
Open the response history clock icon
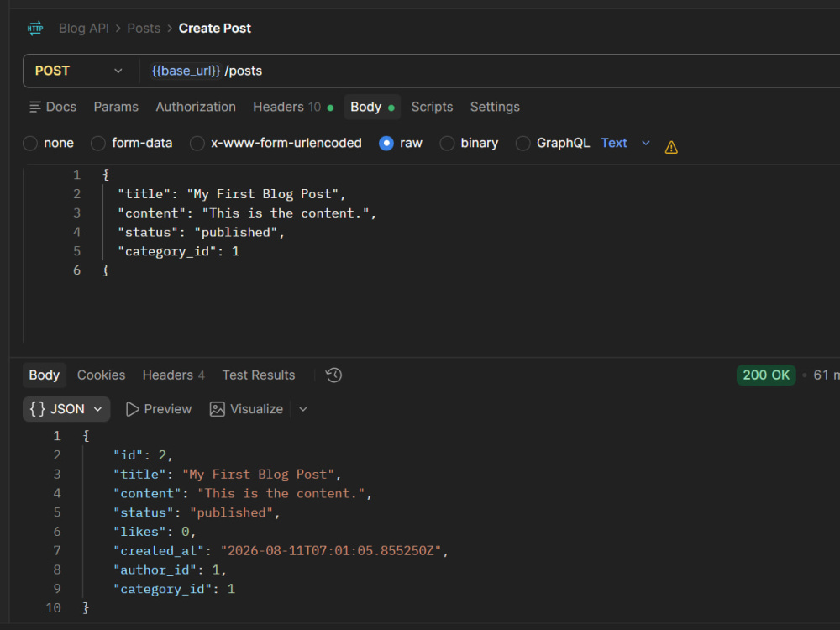pos(333,375)
